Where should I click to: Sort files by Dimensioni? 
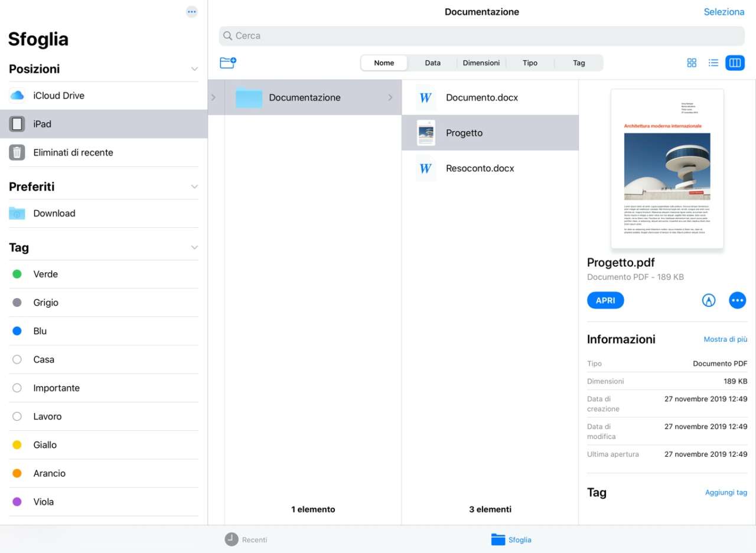(481, 63)
